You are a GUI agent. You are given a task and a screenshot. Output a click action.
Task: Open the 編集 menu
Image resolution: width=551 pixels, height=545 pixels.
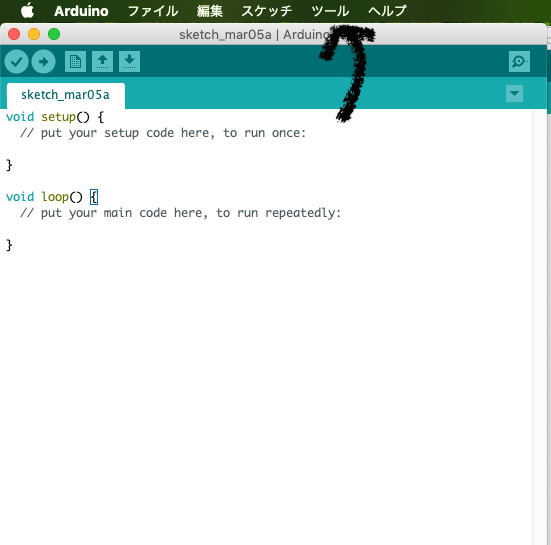[x=210, y=11]
